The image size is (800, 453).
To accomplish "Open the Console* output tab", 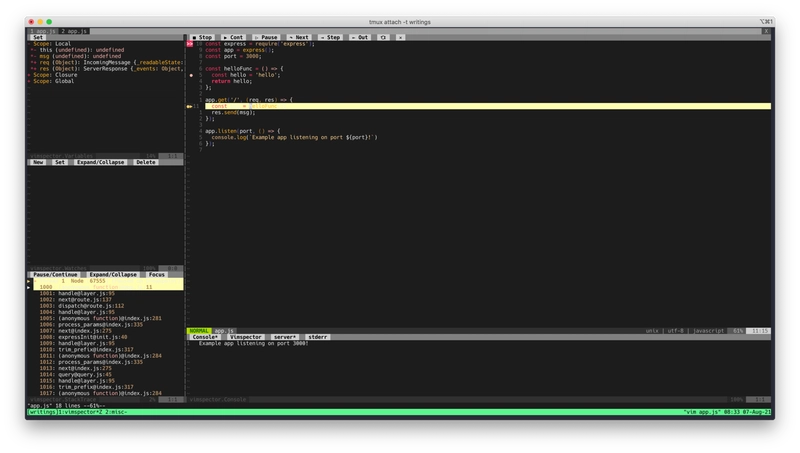I will [x=205, y=337].
